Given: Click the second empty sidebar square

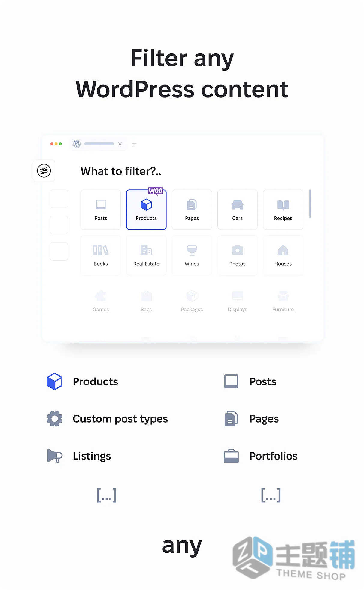Looking at the screenshot, I should pos(59,225).
